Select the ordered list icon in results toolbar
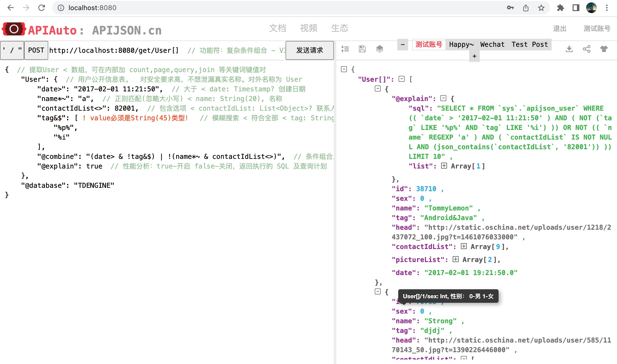This screenshot has height=364, width=617. [x=345, y=49]
